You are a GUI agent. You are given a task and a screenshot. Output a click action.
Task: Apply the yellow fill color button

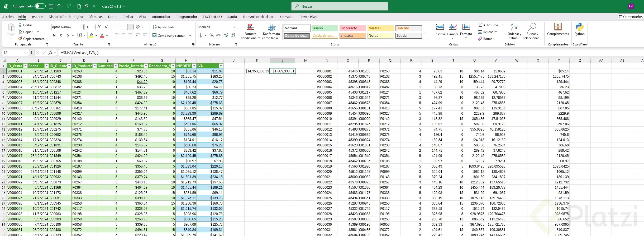click(91, 35)
